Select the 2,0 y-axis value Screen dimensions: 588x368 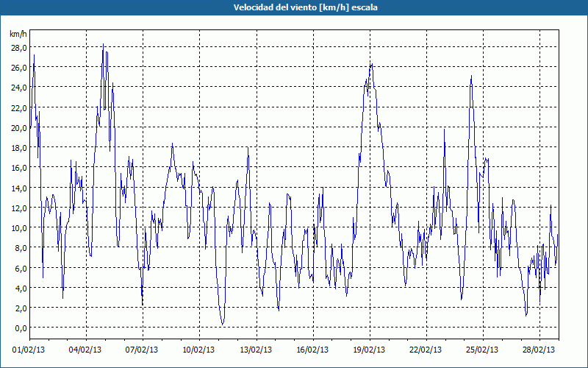pos(21,308)
